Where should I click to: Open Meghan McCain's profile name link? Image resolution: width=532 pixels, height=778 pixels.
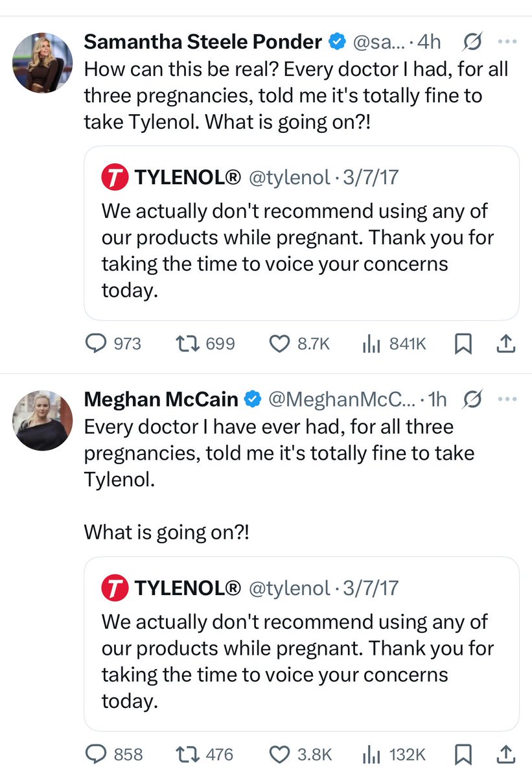pos(161,400)
